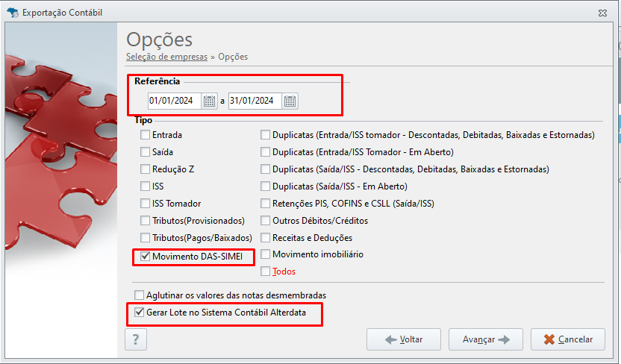Go back with the Voltar button
The width and height of the screenshot is (621, 364).
click(404, 339)
